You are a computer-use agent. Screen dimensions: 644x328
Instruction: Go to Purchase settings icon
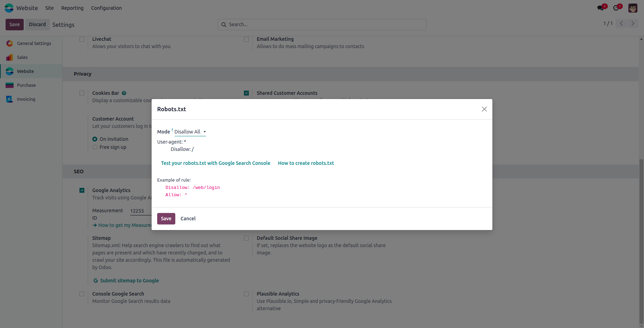click(x=10, y=85)
